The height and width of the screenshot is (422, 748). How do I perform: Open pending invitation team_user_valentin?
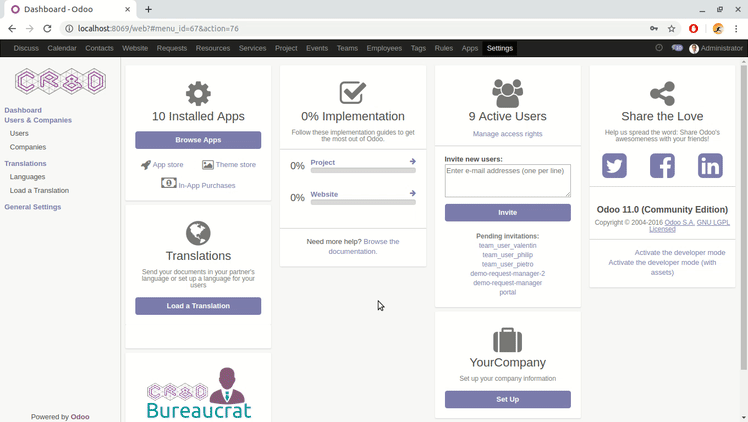pos(508,245)
